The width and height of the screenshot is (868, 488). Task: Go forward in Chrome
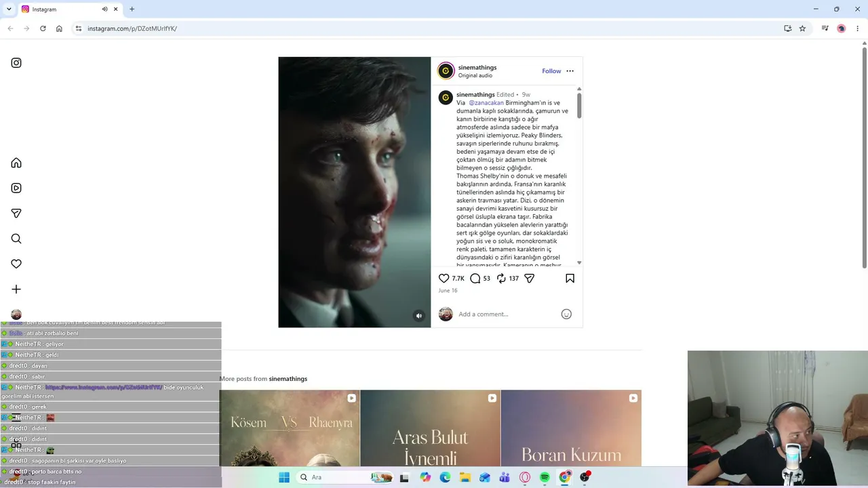pyautogui.click(x=26, y=28)
